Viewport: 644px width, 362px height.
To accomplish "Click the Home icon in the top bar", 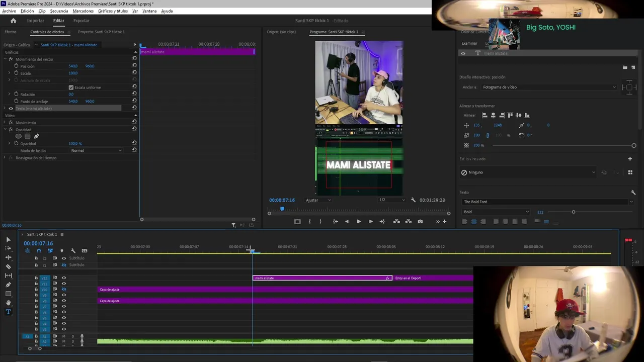I will click(13, 21).
